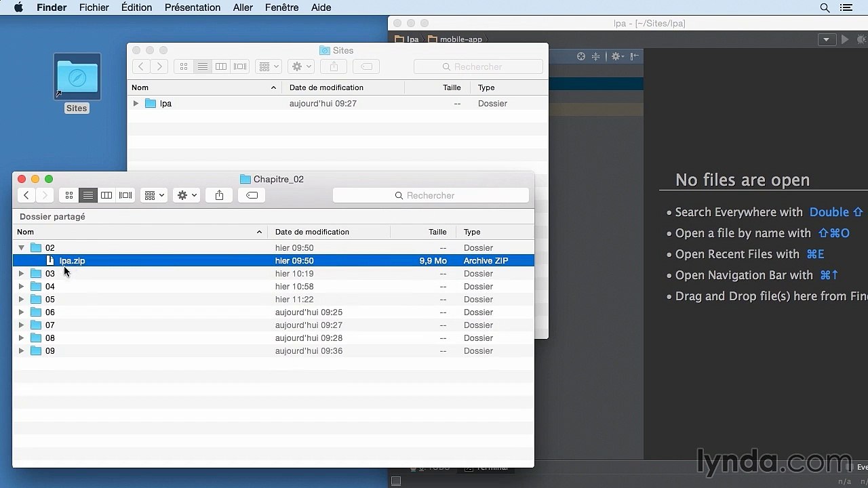Select the lpa.zip archive file
The height and width of the screenshot is (488, 868).
click(72, 261)
